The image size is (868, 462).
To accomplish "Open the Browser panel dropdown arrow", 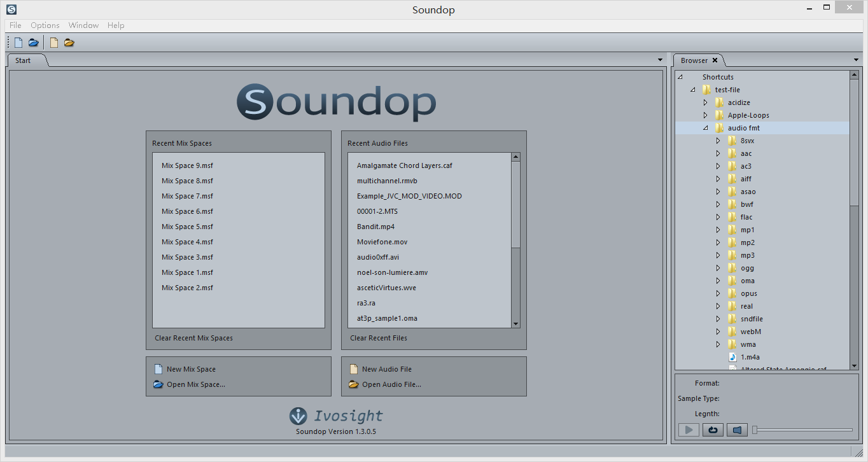I will tap(857, 60).
